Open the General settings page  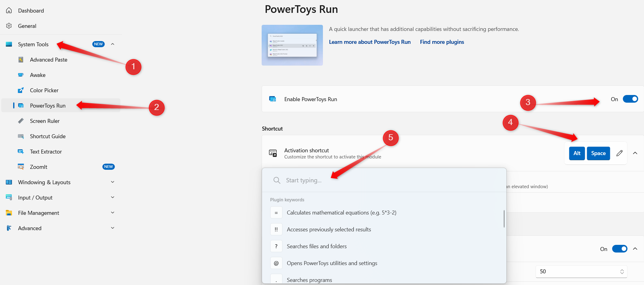pos(27,26)
